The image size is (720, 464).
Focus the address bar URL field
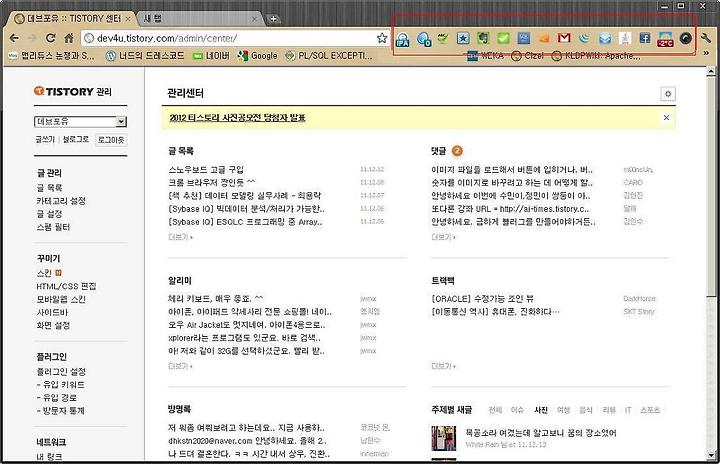point(234,38)
